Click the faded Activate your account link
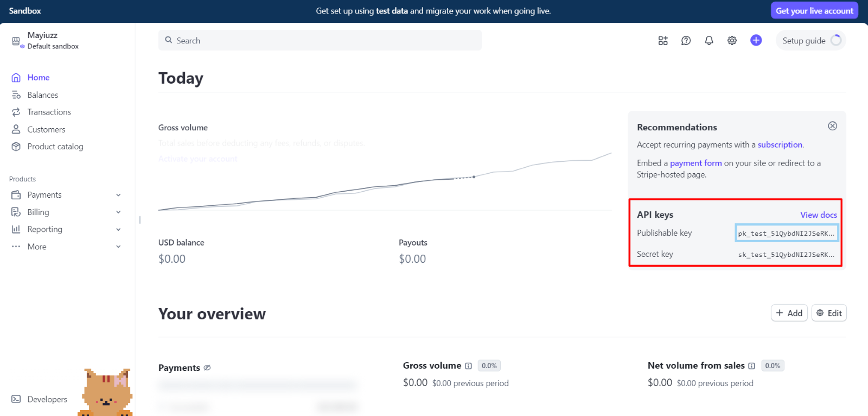868x416 pixels. pyautogui.click(x=198, y=159)
